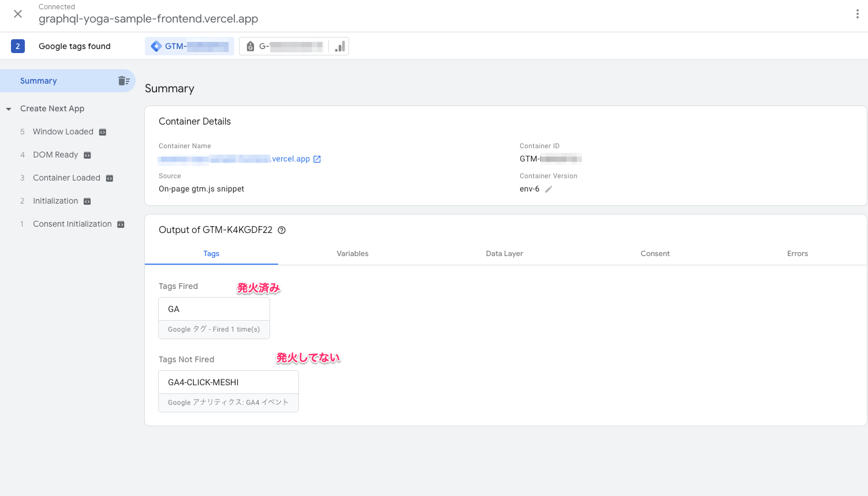Switch to the Consent tab
Screen dimensions: 868x496
(x=654, y=254)
